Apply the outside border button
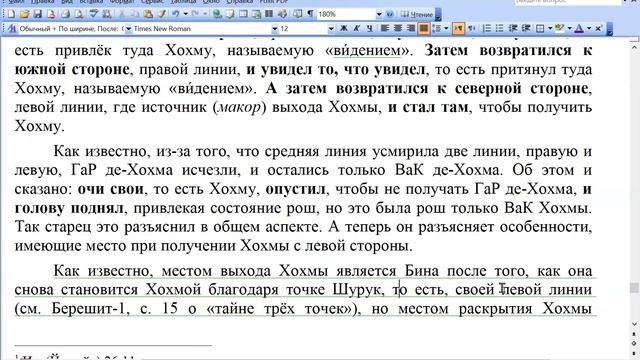The height and width of the screenshot is (360, 640). pos(540,29)
